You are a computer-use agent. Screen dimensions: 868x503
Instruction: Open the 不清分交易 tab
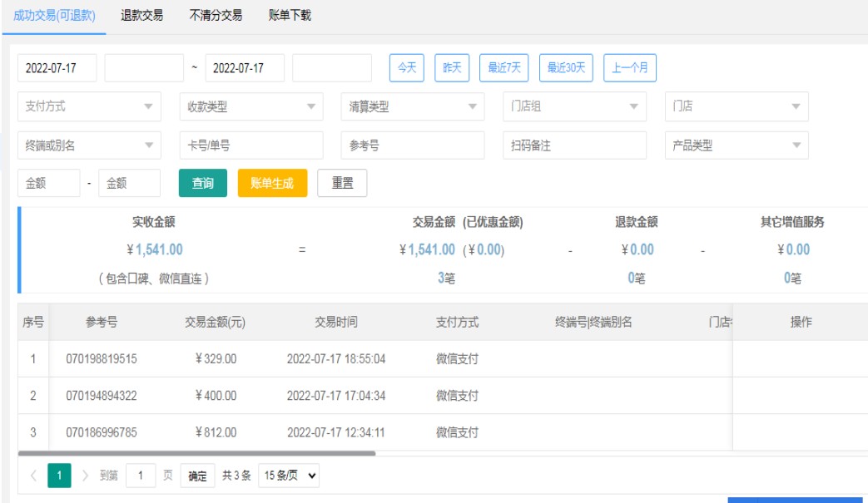pyautogui.click(x=216, y=15)
